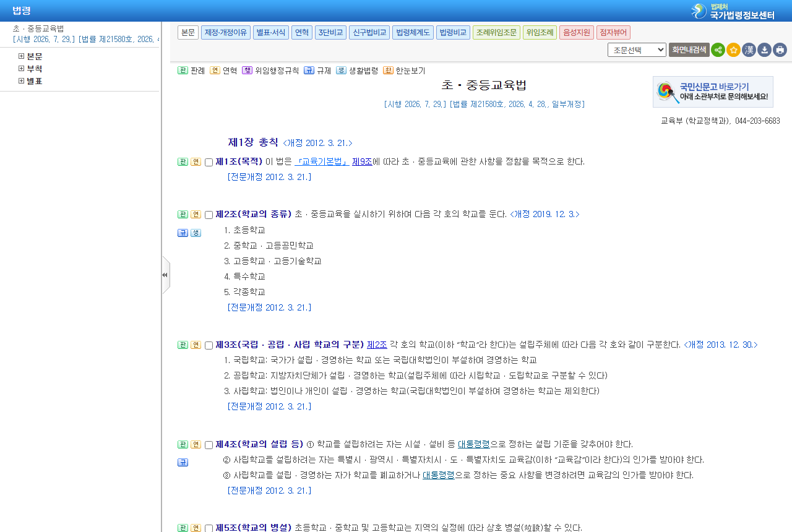Open 판례 icon next to 제3조

pos(183,345)
